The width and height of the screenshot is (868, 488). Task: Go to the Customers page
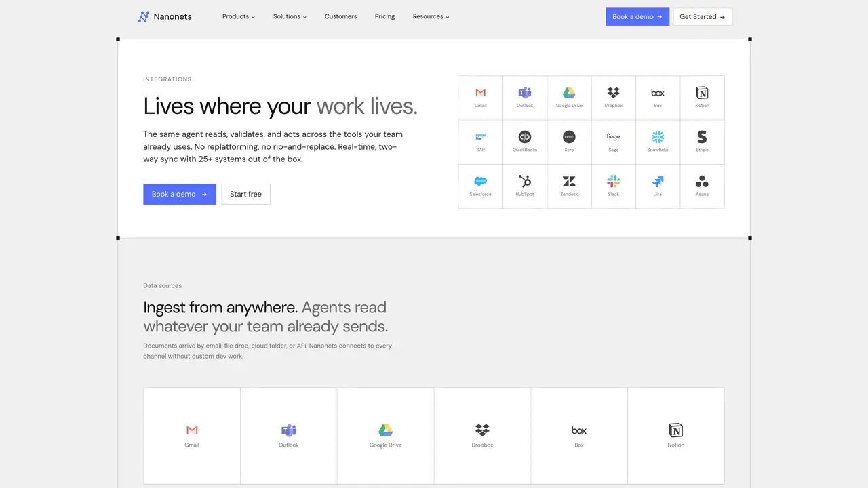(340, 16)
